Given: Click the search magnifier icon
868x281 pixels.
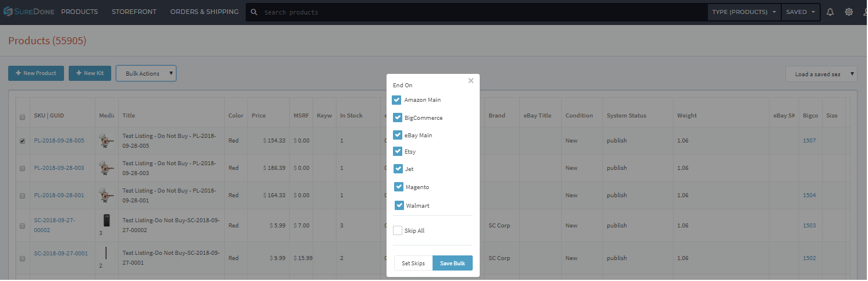Looking at the screenshot, I should click(254, 12).
